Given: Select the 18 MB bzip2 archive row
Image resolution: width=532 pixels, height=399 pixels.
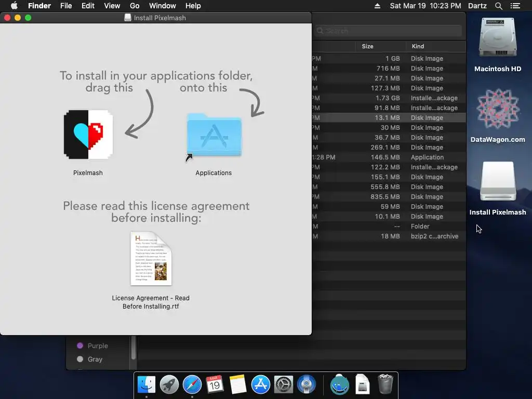Looking at the screenshot, I should coord(389,236).
